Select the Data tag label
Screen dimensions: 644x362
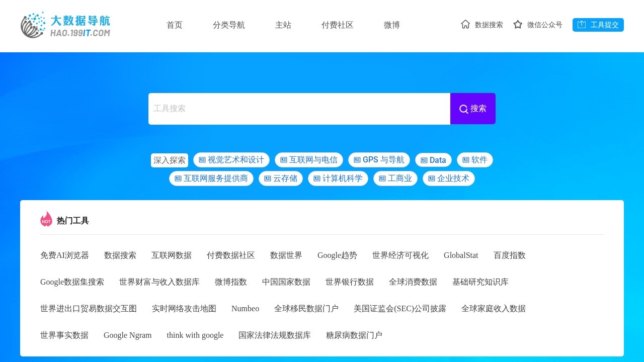coord(433,160)
